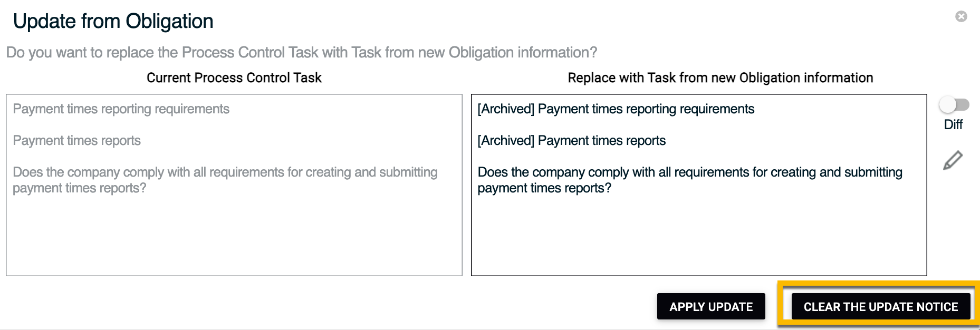This screenshot has height=330, width=980.
Task: Close the Update from Obligation dialog
Action: point(961,16)
